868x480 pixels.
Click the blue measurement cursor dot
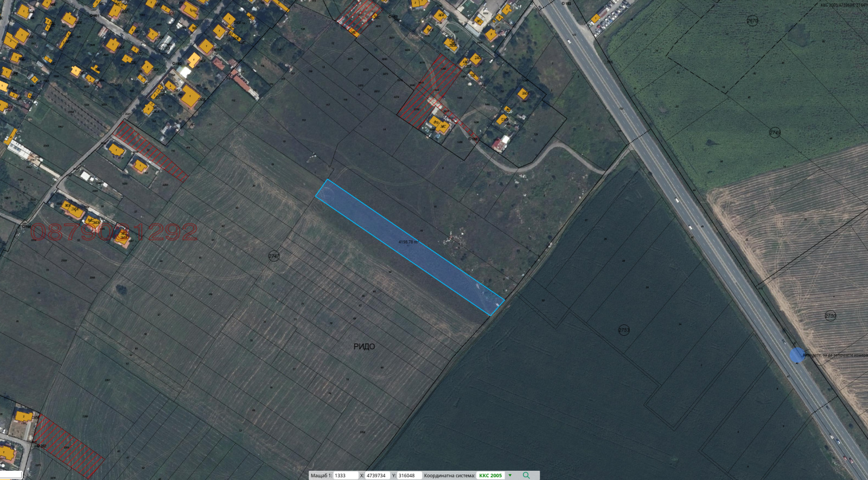point(796,355)
